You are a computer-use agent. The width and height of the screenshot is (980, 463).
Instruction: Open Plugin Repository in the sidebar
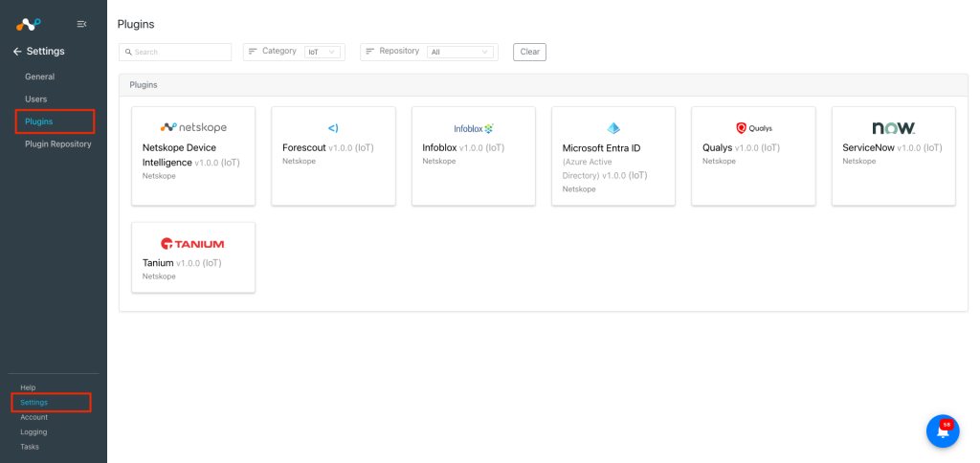tap(58, 144)
